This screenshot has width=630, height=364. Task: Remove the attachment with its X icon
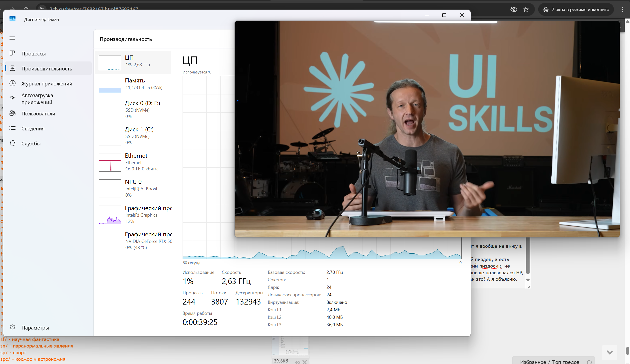coord(304,362)
